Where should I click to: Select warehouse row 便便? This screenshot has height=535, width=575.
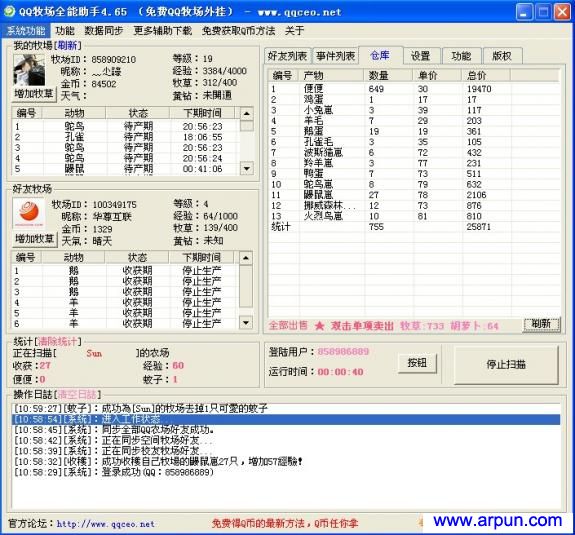click(x=414, y=89)
